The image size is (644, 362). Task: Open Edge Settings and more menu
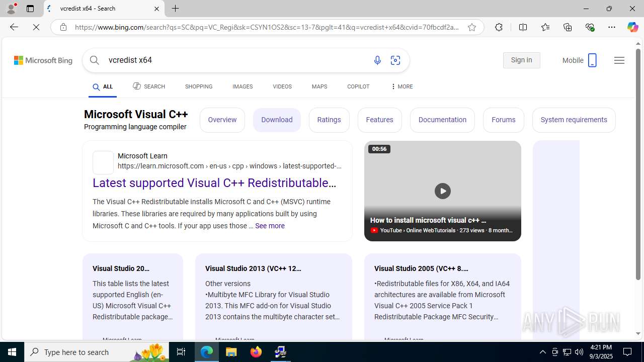pos(612,27)
